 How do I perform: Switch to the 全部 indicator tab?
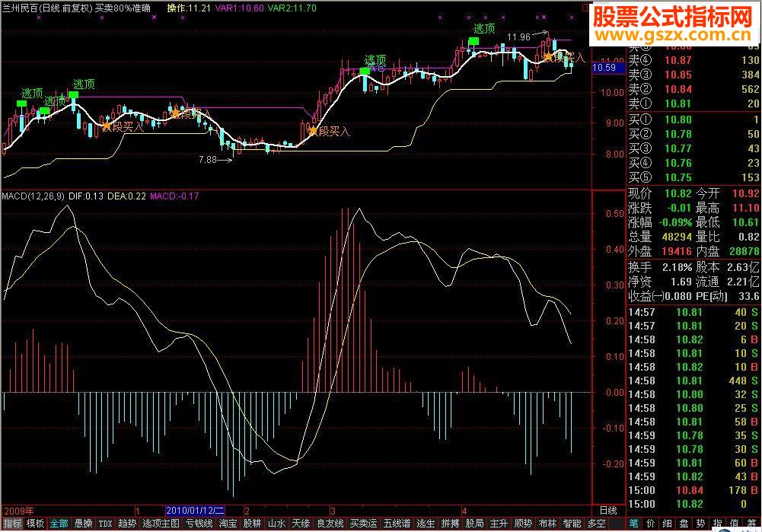(x=59, y=524)
